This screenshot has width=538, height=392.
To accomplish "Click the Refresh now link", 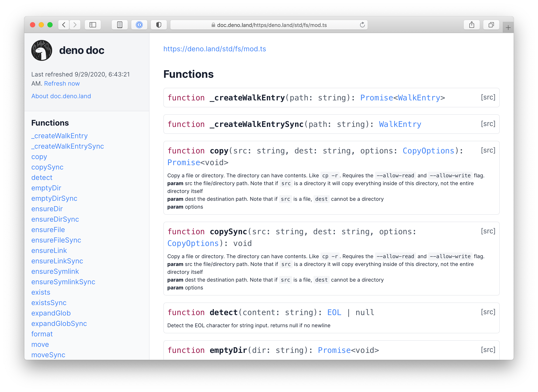I will (62, 83).
